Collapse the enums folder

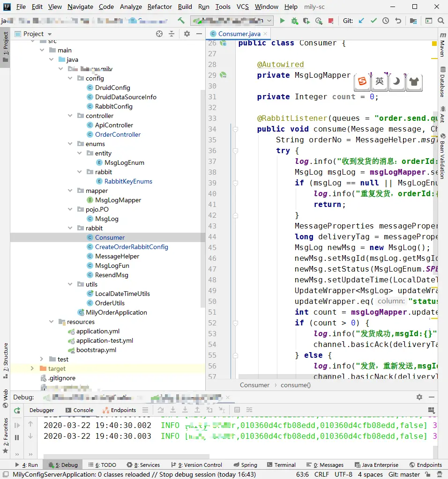coord(70,144)
